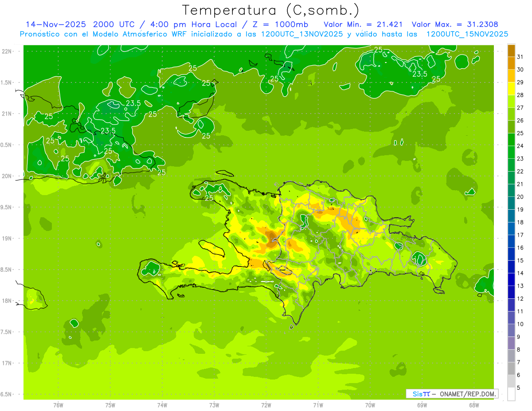Select the yellow legend swatch between 28 and 29
The image size is (532, 411).
pos(511,89)
